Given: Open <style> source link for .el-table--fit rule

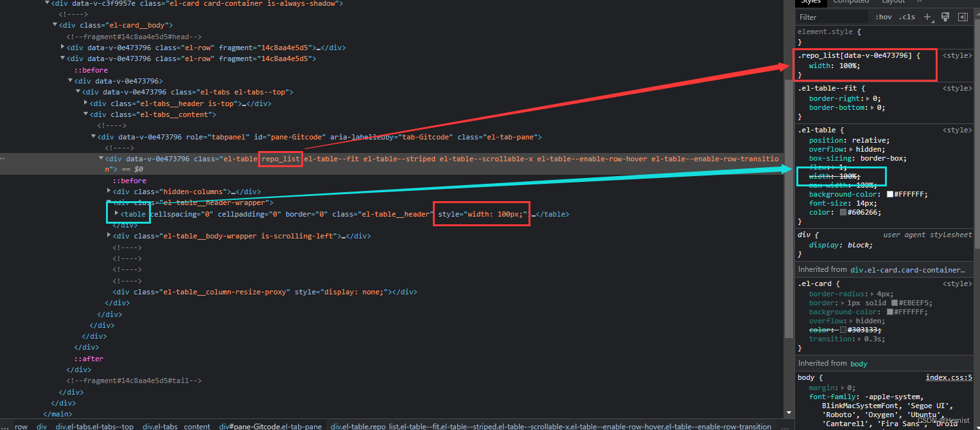Looking at the screenshot, I should point(958,88).
